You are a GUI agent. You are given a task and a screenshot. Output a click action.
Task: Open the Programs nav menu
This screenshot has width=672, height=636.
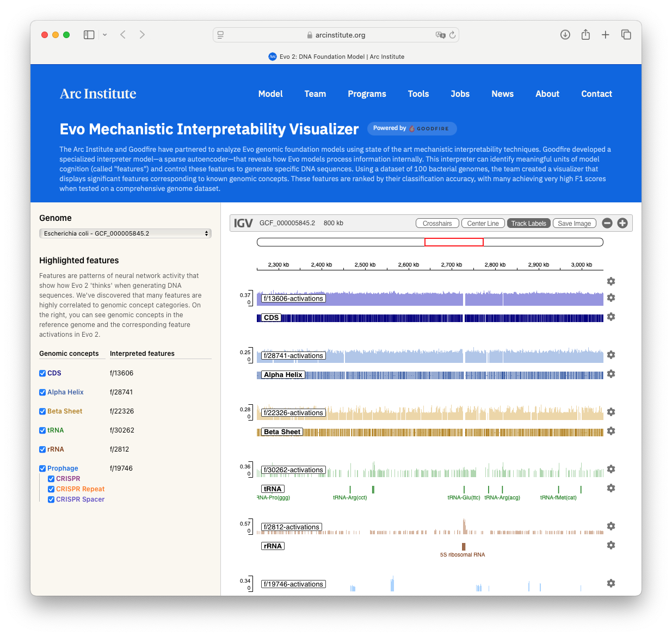(367, 94)
